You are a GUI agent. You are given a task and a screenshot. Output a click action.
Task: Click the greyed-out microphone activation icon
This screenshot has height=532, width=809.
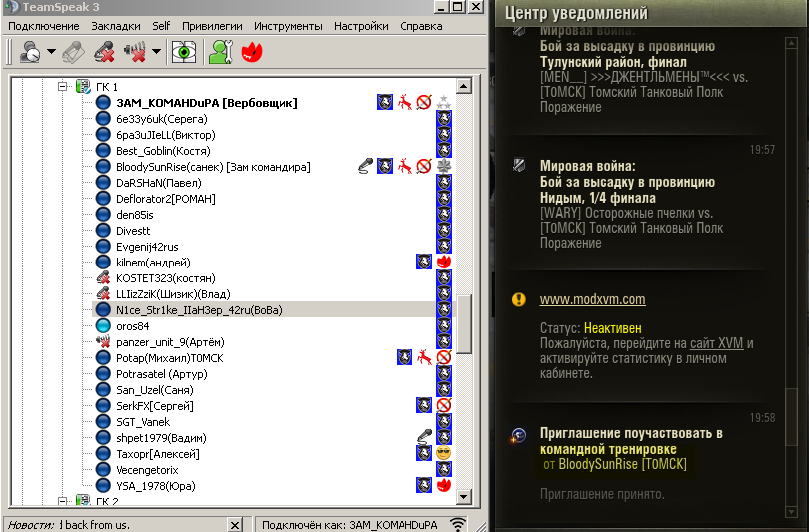click(73, 52)
